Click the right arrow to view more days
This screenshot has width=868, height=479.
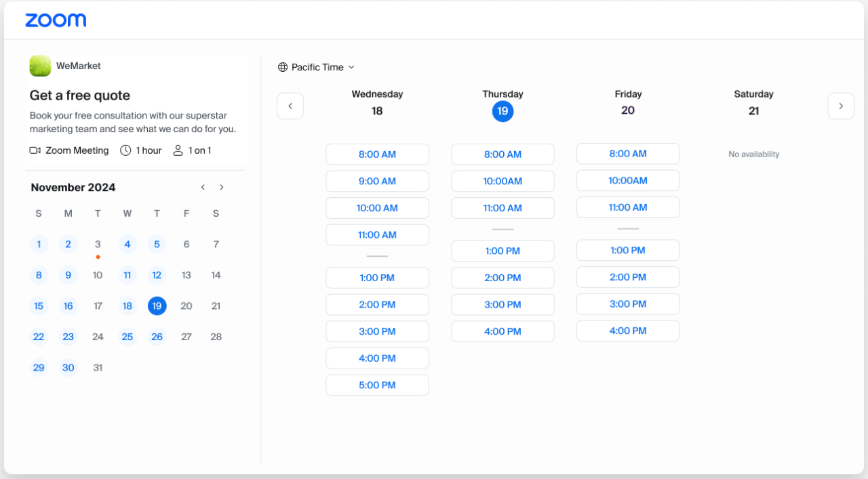coord(841,106)
